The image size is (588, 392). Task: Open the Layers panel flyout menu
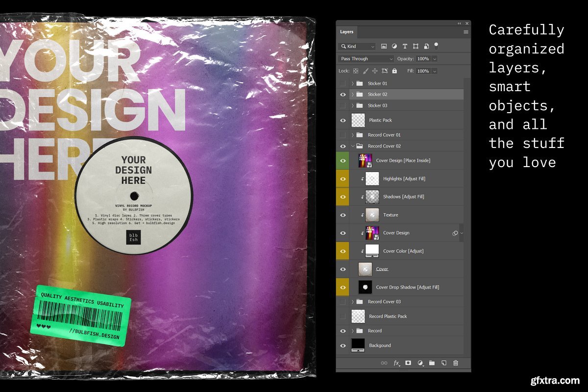(x=465, y=32)
